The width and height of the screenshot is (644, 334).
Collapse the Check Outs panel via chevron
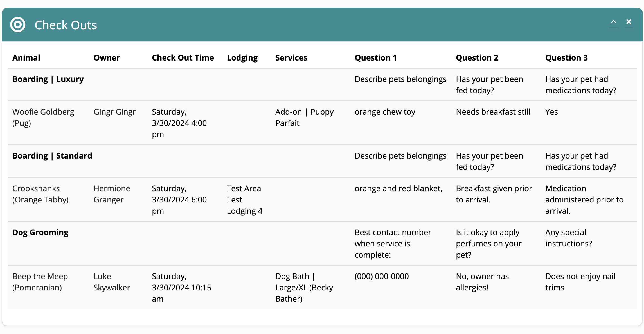coord(614,22)
